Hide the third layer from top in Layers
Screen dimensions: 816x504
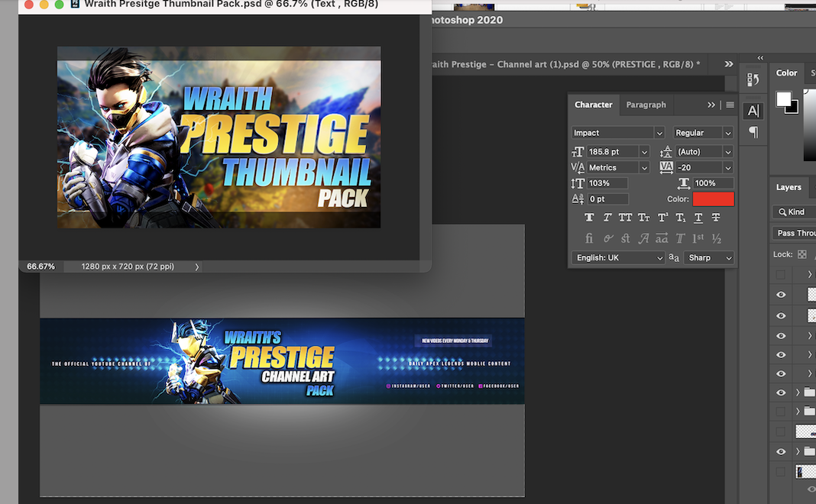(x=781, y=315)
